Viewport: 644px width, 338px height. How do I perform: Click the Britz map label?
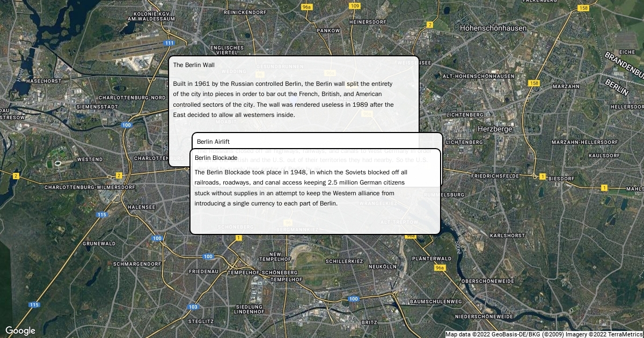click(370, 322)
